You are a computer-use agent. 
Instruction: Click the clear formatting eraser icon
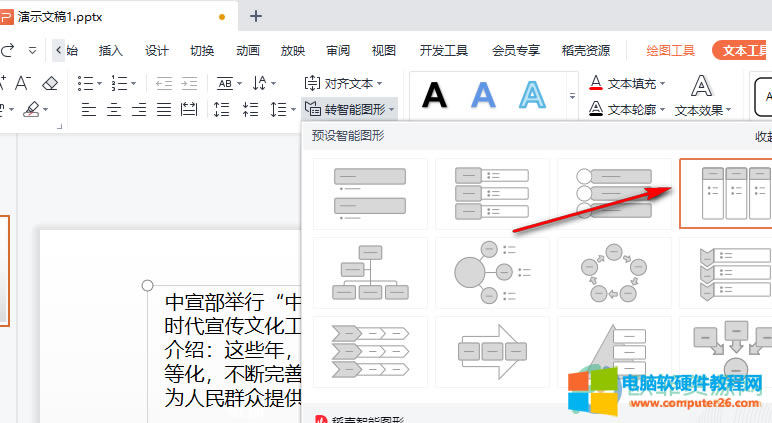coord(50,83)
